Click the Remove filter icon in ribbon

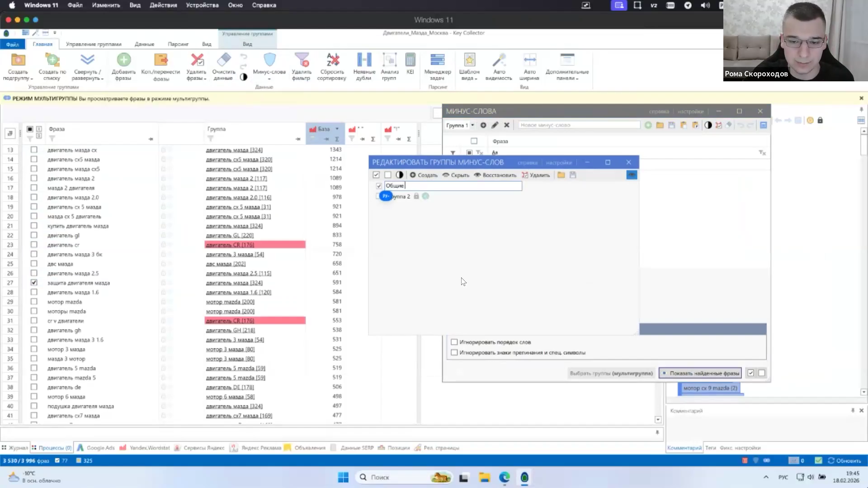click(301, 60)
